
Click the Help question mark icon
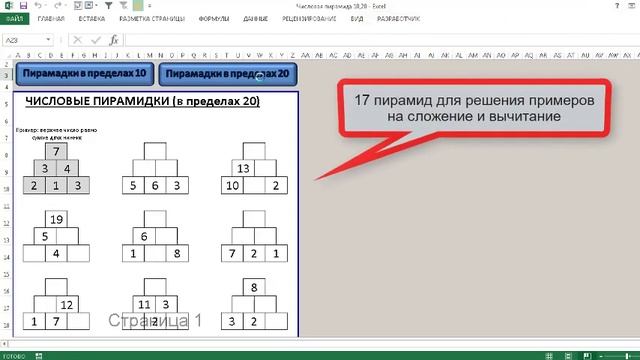[617, 6]
